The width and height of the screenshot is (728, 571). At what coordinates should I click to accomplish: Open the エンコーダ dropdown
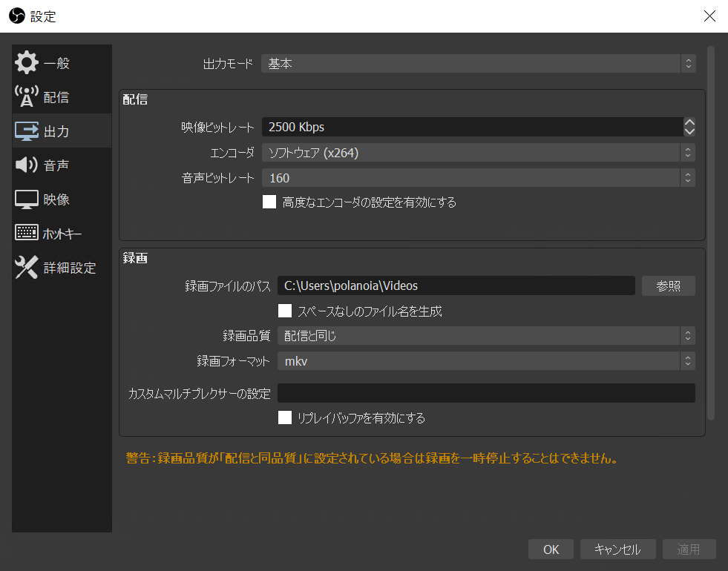tap(478, 153)
